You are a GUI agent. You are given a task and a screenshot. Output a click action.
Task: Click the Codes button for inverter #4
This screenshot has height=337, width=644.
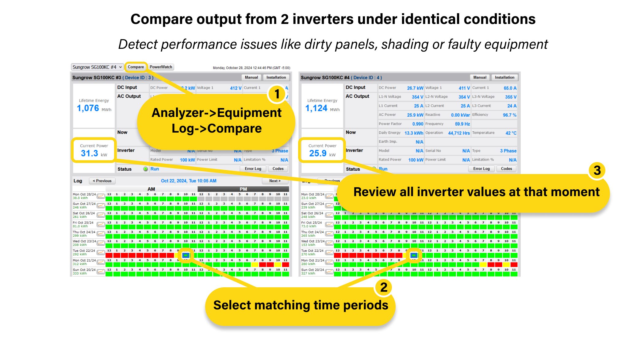pos(516,170)
